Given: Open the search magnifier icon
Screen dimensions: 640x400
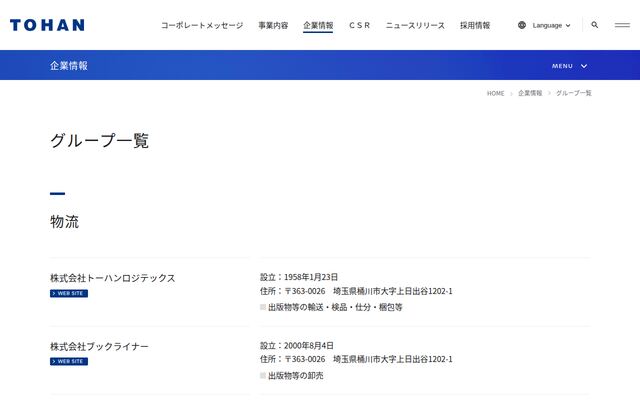Looking at the screenshot, I should tap(595, 25).
